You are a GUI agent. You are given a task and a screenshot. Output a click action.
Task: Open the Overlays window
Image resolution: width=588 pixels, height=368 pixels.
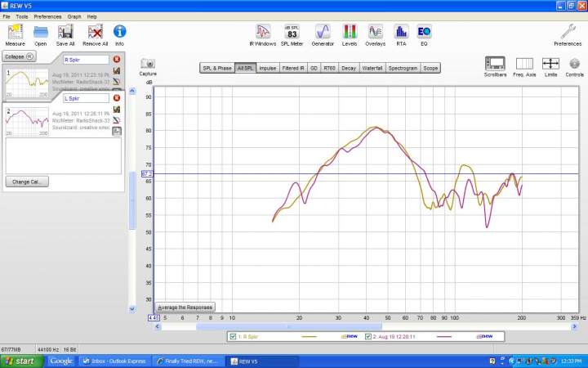pos(376,35)
